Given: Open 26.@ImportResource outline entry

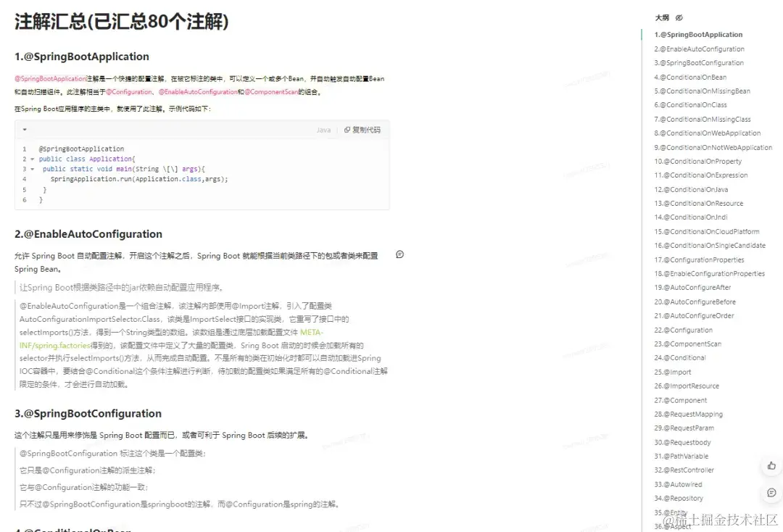Looking at the screenshot, I should (687, 386).
